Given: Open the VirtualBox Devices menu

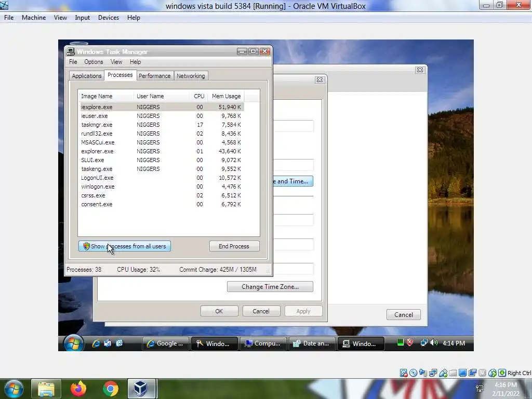Looking at the screenshot, I should [109, 18].
